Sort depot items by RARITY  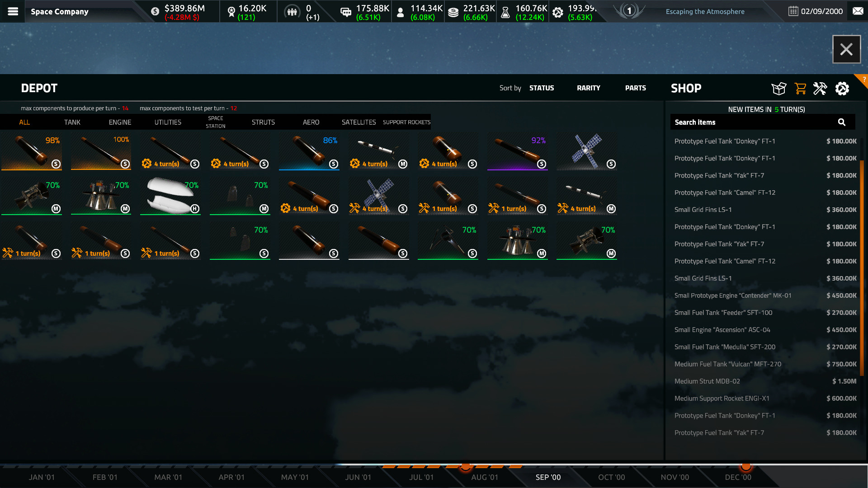click(588, 88)
